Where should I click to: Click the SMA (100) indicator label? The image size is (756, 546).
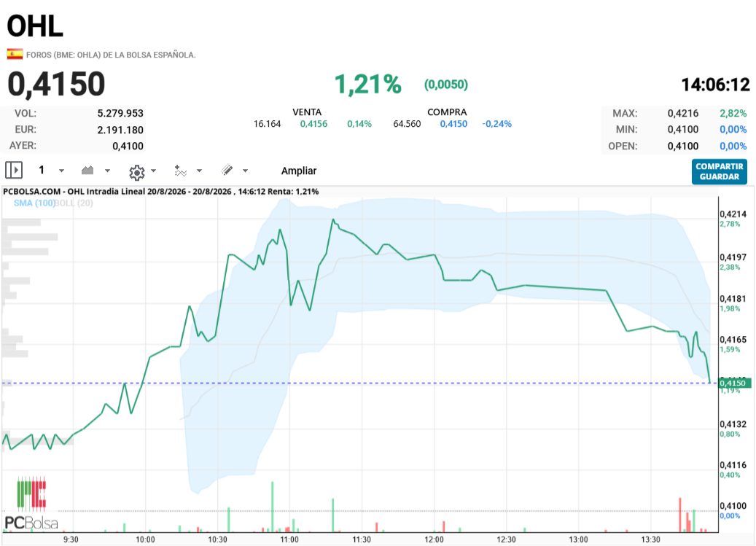(34, 203)
